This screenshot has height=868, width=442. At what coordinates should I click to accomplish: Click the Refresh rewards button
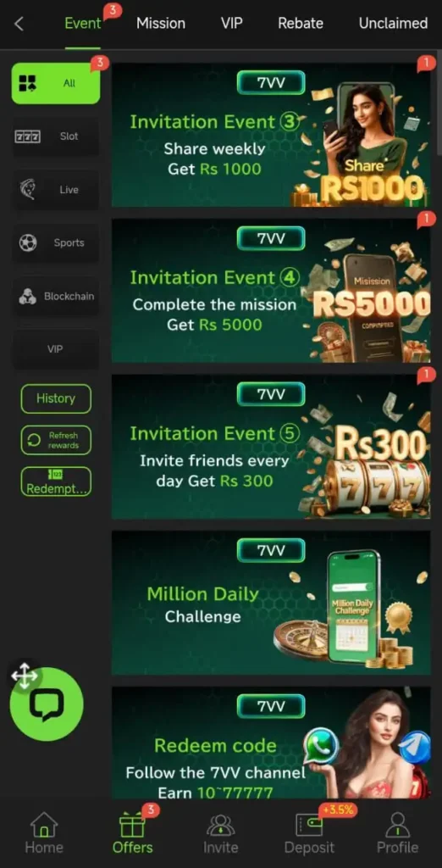56,440
